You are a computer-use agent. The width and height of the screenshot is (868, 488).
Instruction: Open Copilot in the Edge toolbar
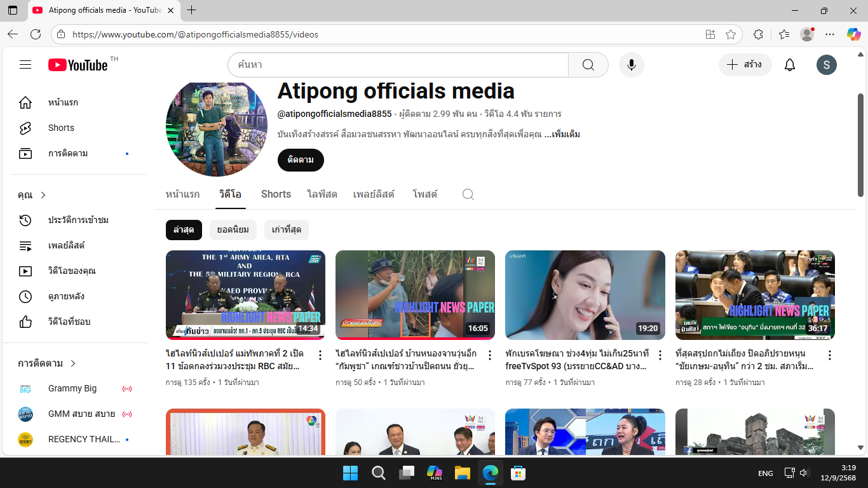point(853,34)
